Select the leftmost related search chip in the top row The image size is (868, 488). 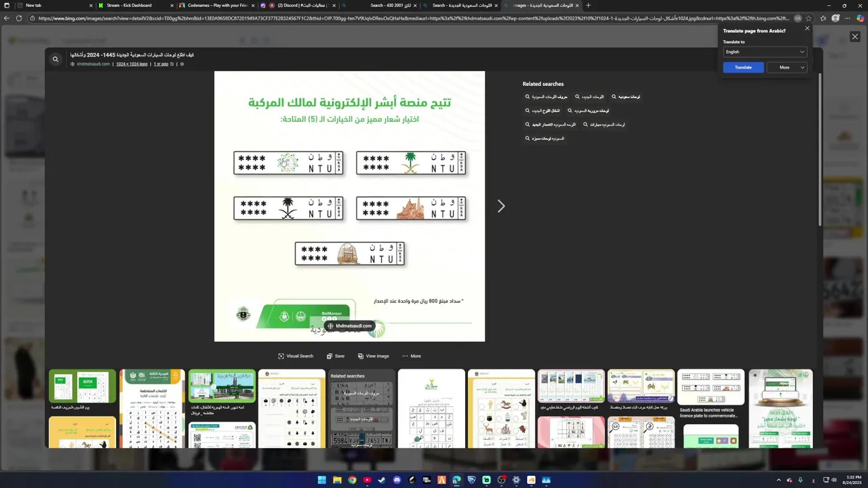(547, 97)
